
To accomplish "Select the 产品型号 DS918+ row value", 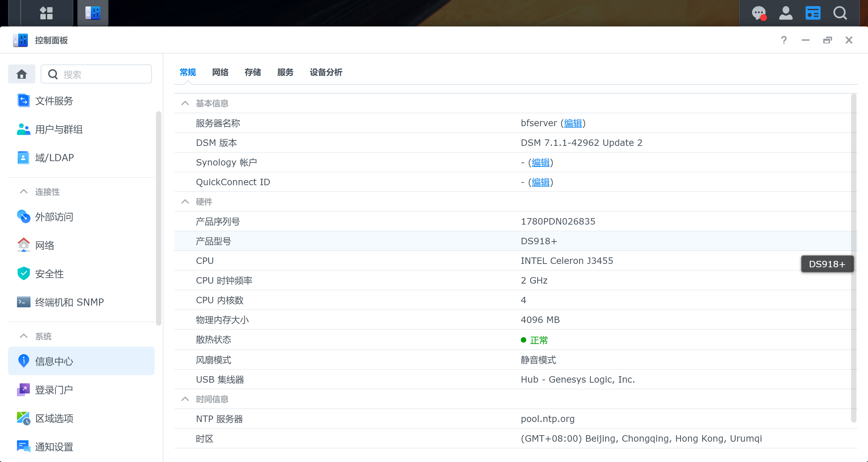I will tap(539, 241).
